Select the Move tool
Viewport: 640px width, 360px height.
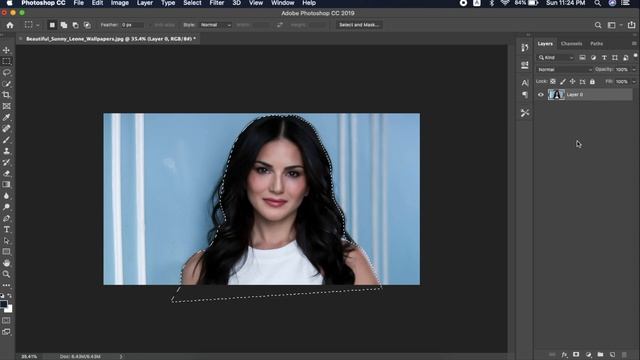coord(7,50)
